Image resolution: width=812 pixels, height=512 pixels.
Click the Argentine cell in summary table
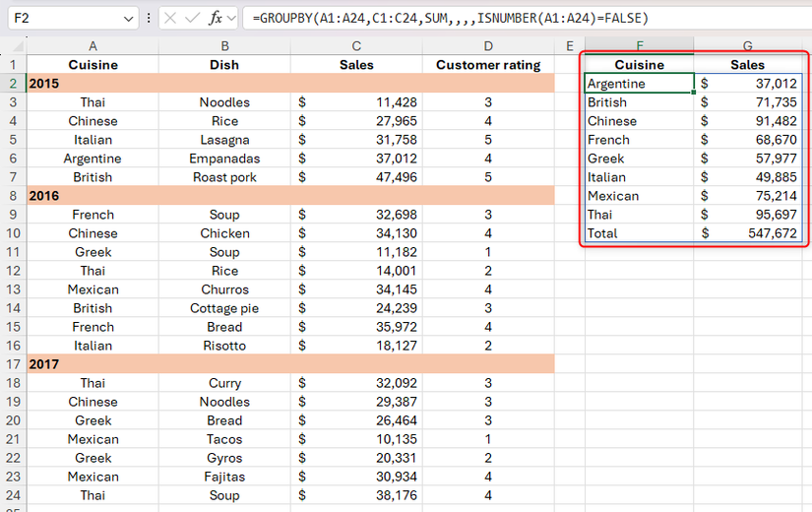[639, 84]
